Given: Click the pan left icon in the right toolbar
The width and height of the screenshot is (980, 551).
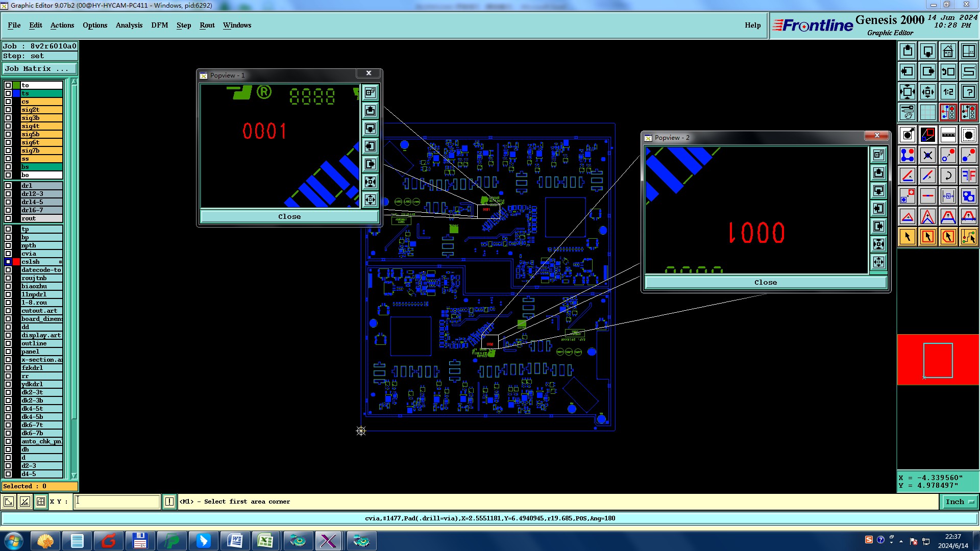Looking at the screenshot, I should click(908, 71).
